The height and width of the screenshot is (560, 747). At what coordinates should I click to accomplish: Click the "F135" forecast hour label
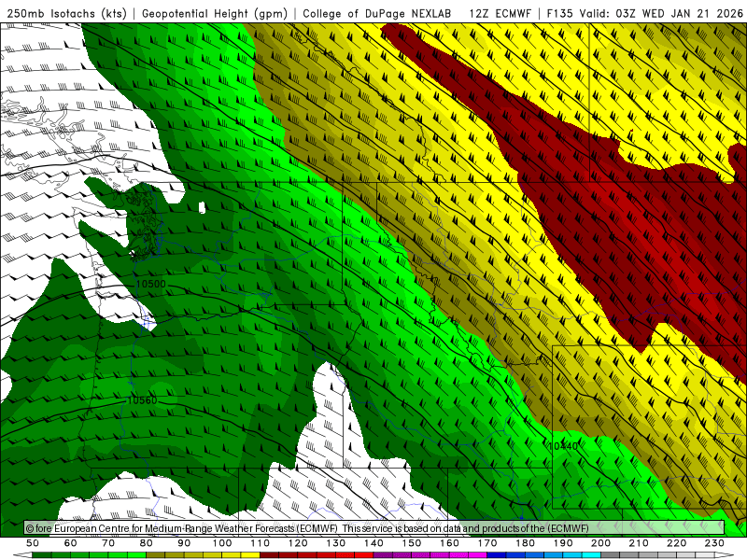point(560,13)
